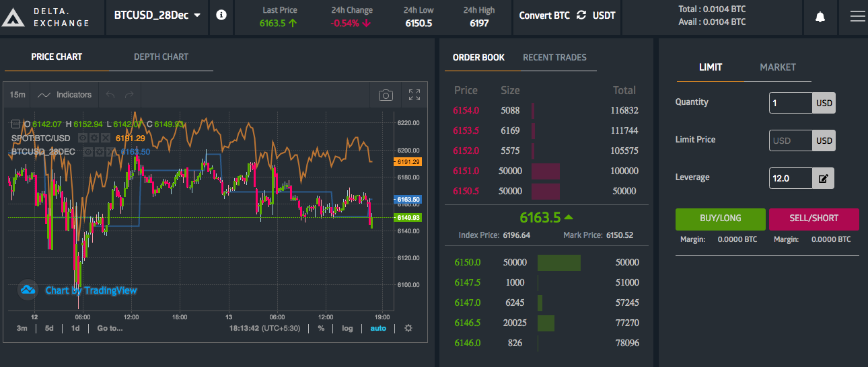Image resolution: width=868 pixels, height=367 pixels.
Task: Select ask row at price 6153.5
Action: click(x=546, y=130)
